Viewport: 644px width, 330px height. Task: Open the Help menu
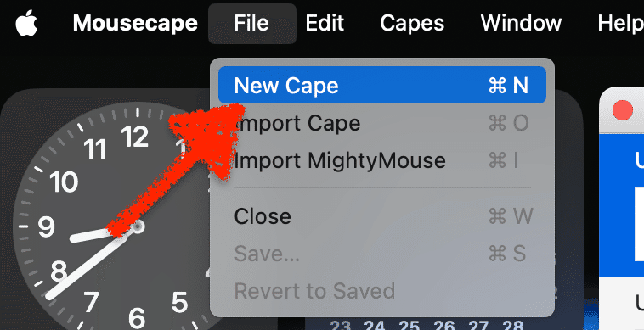pos(620,23)
